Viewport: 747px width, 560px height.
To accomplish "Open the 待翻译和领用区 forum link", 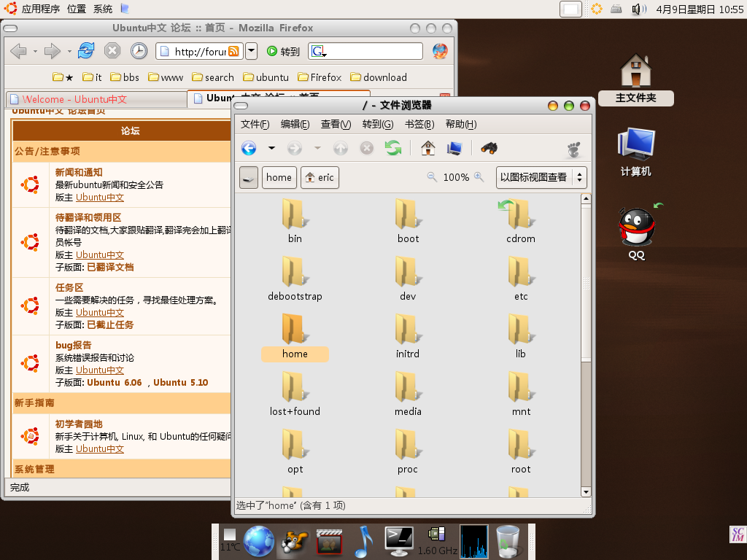I will tap(88, 217).
